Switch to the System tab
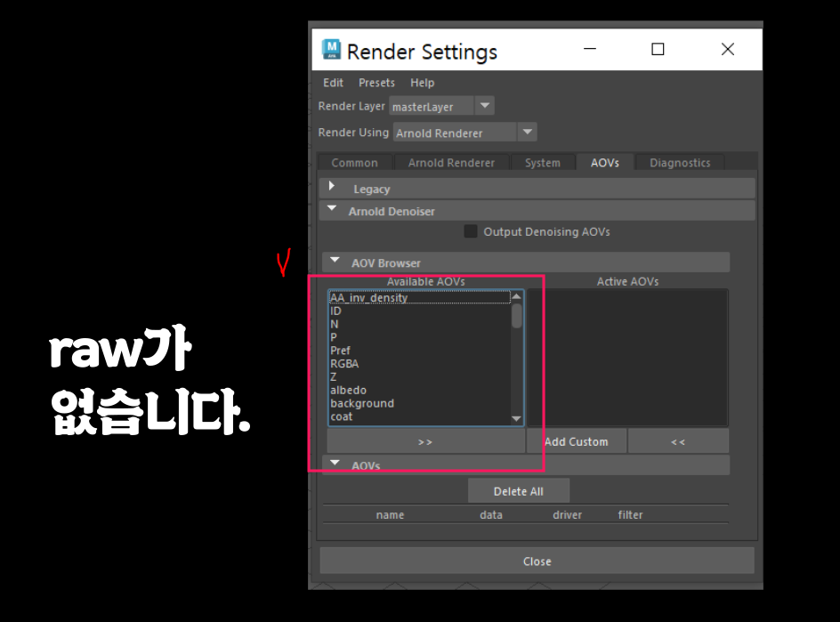 click(x=543, y=163)
